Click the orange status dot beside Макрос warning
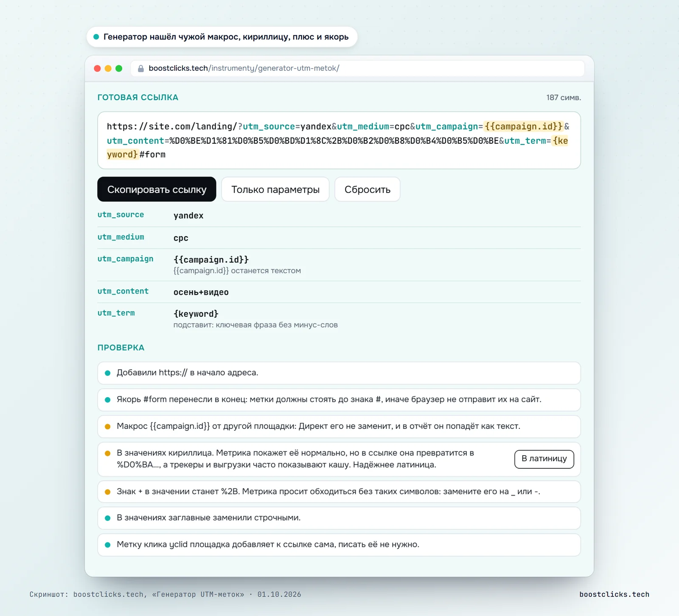 [x=108, y=426]
